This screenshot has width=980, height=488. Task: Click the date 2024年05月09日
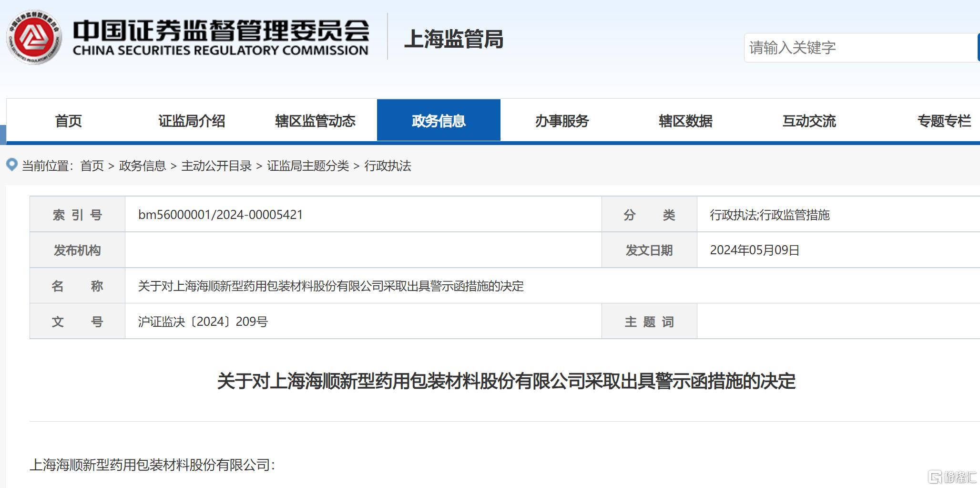[755, 250]
